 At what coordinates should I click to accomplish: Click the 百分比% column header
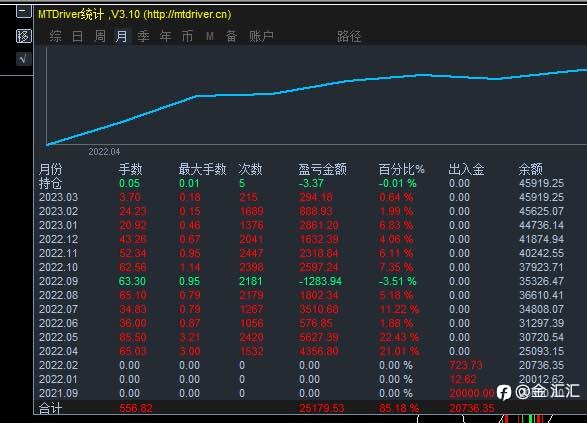[x=401, y=169]
